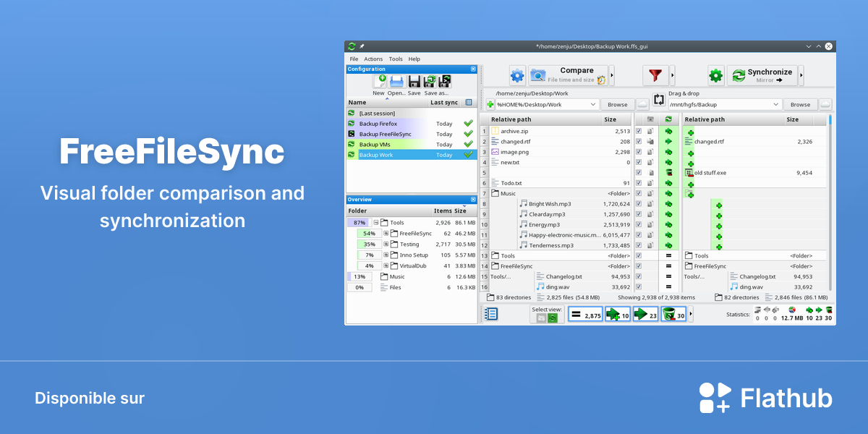Open the right folder path dropdown

click(776, 105)
